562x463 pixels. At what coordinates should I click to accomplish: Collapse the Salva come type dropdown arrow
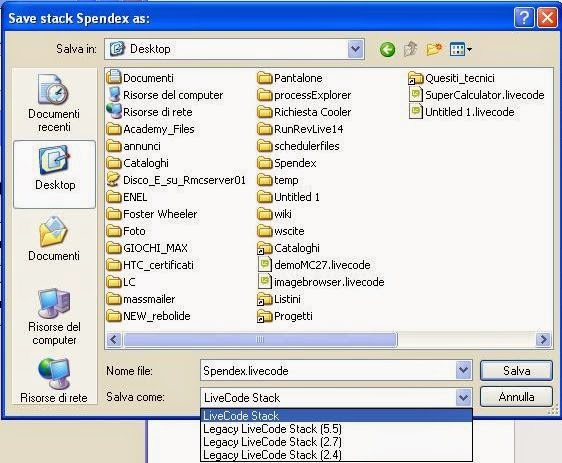pos(463,397)
